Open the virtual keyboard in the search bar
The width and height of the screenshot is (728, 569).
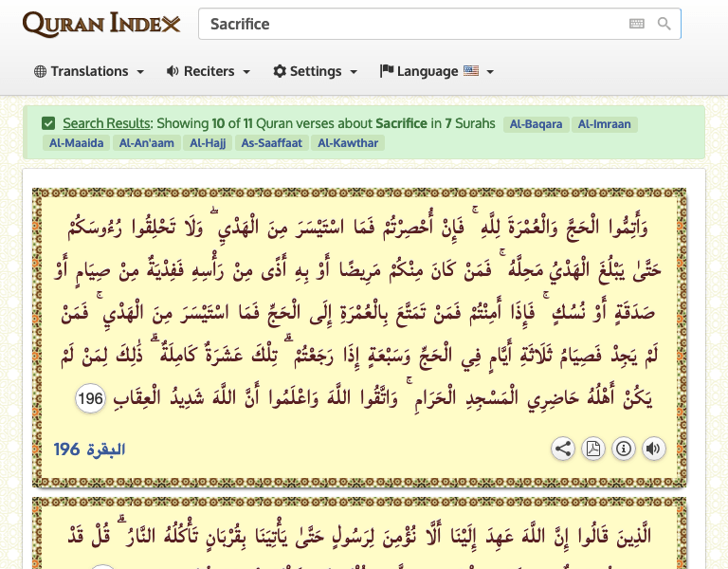click(636, 24)
